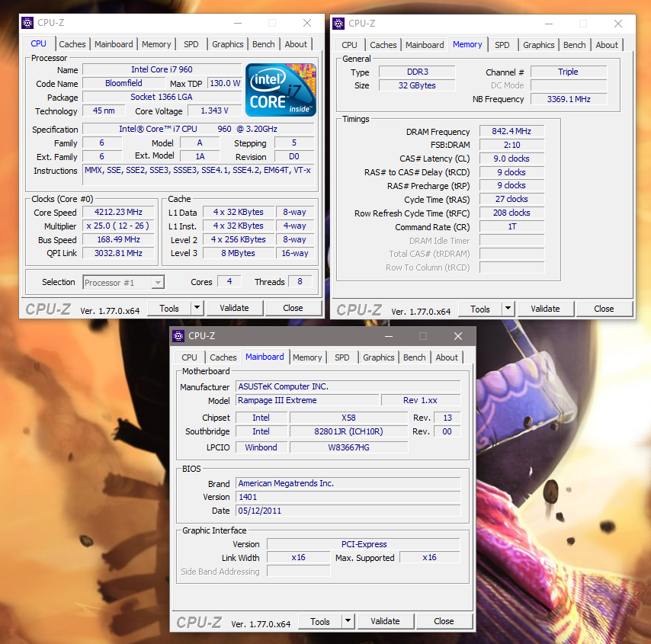Close the Mainboard CPU-Z window via X
This screenshot has width=651, height=644.
(458, 336)
